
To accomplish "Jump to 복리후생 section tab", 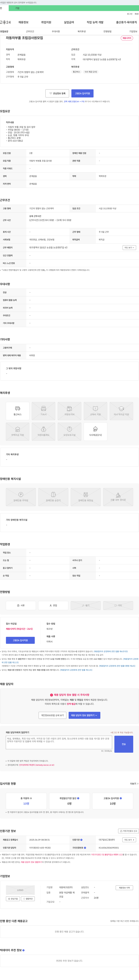I will click(x=82, y=32).
